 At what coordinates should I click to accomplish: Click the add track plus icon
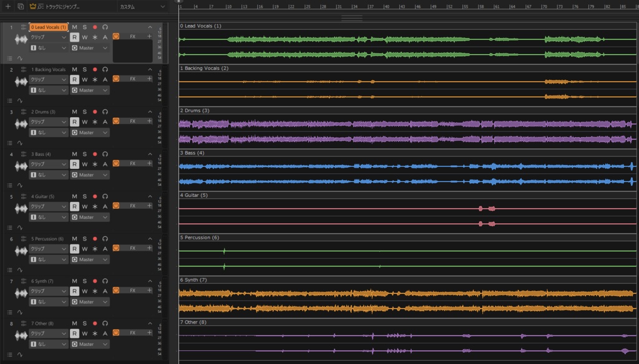click(7, 6)
